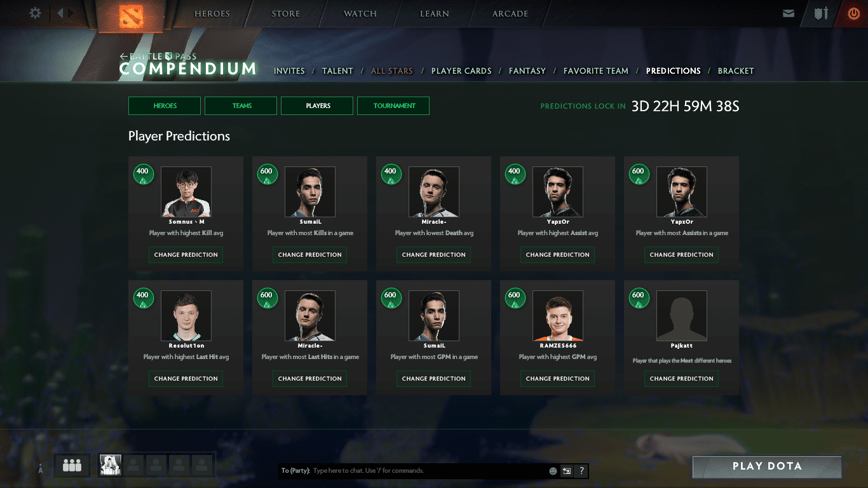
Task: Open the party friends group icon
Action: pos(72,466)
